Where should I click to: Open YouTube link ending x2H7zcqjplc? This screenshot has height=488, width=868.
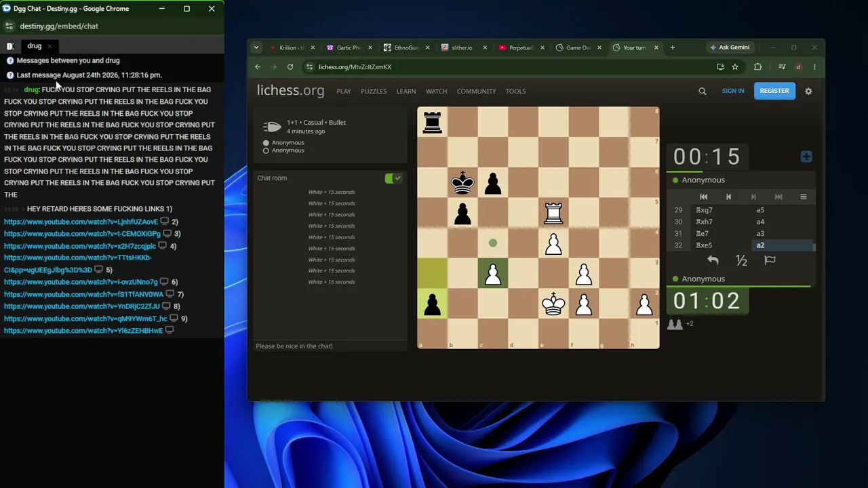click(x=80, y=246)
